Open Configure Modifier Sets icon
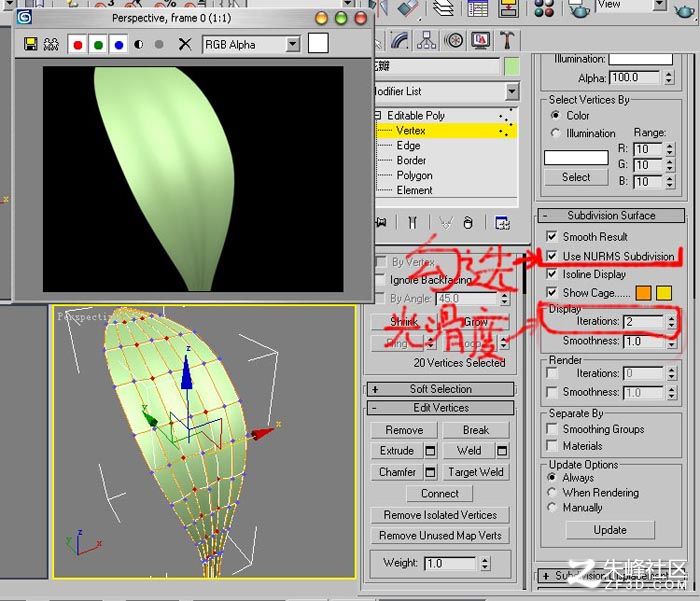Image resolution: width=700 pixels, height=601 pixels. pyautogui.click(x=503, y=222)
